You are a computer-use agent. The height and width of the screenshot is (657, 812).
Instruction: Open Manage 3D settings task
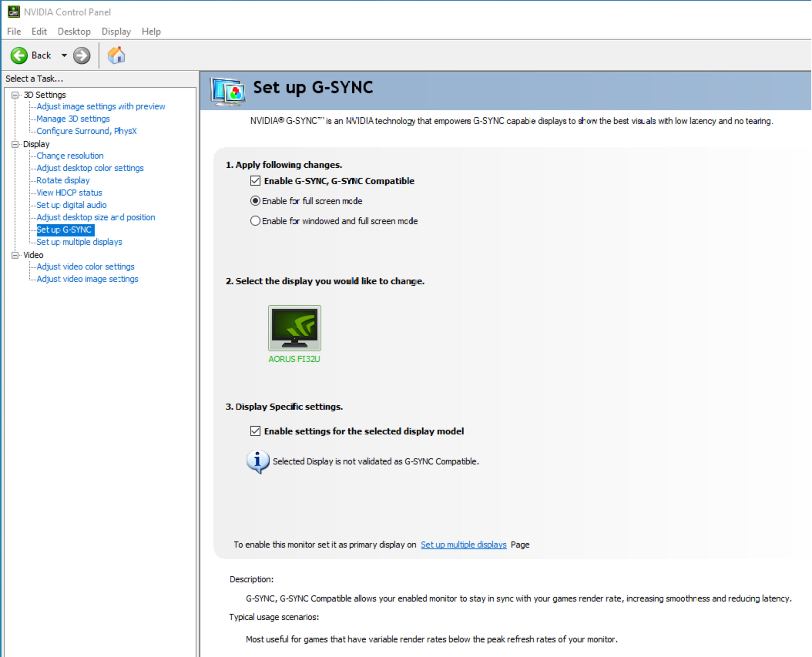(x=73, y=119)
